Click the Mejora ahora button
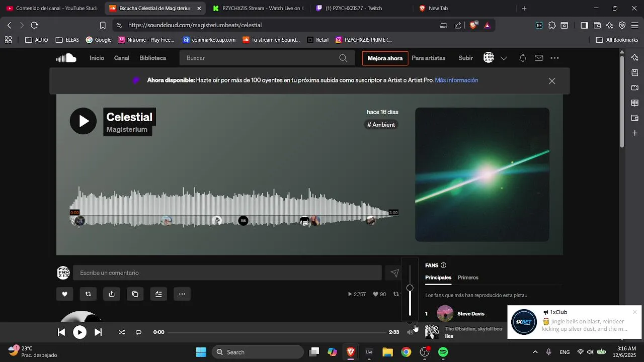644x362 pixels. click(x=385, y=58)
